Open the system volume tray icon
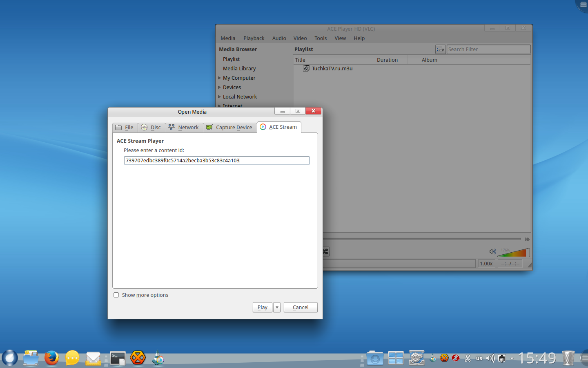The width and height of the screenshot is (588, 368). click(490, 359)
